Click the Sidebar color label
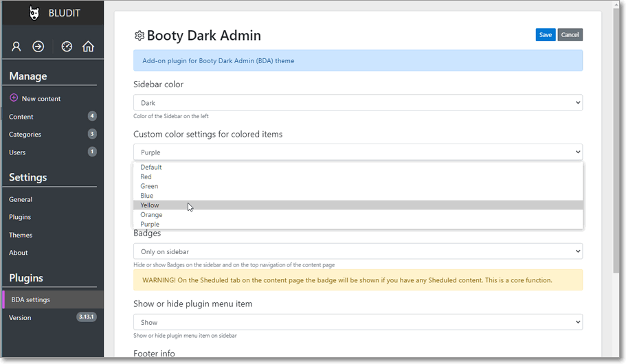Image resolution: width=626 pixels, height=364 pixels. (159, 84)
